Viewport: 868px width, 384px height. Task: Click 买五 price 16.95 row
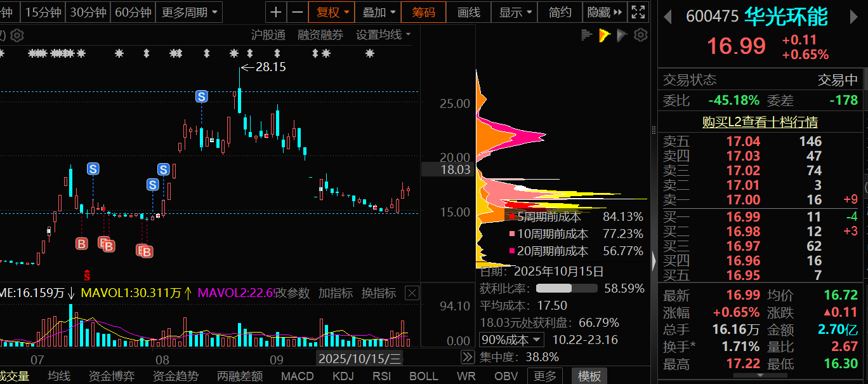[x=760, y=275]
